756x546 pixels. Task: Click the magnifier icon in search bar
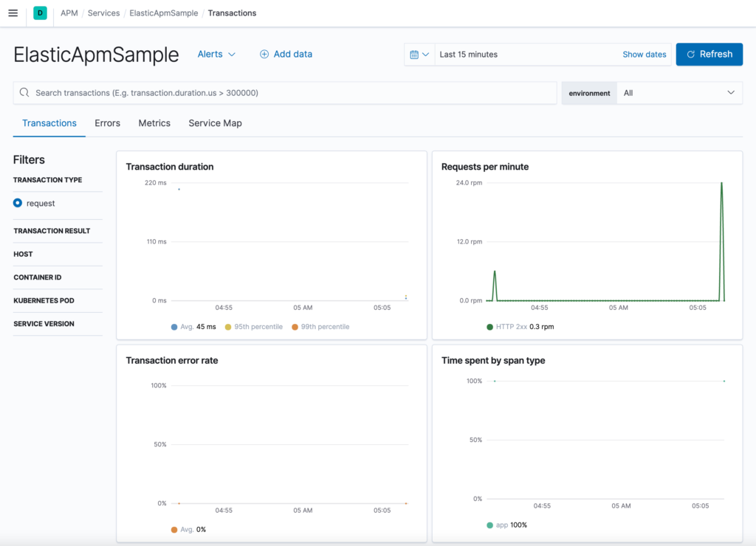tap(24, 93)
